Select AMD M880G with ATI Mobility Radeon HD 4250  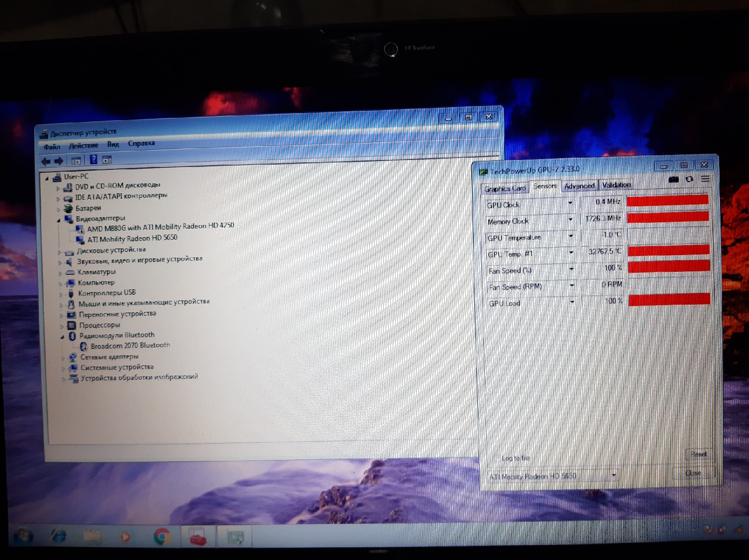coord(161,227)
